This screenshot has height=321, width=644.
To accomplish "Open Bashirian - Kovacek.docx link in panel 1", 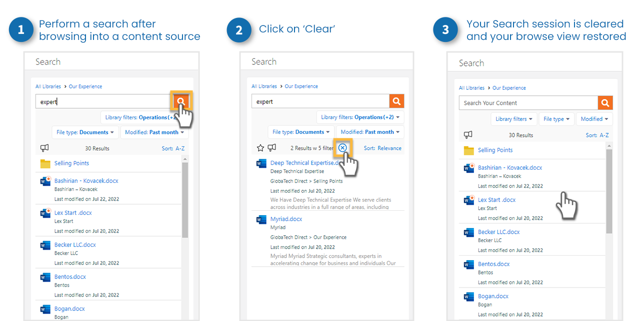I will click(86, 181).
